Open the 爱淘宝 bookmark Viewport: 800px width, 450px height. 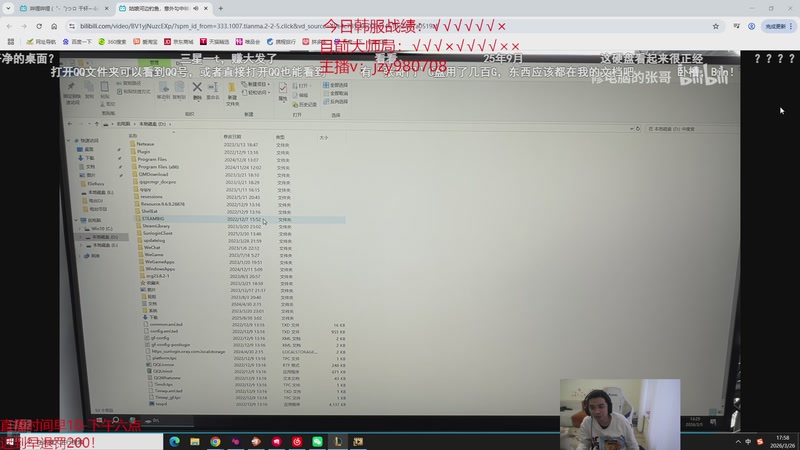[145, 42]
